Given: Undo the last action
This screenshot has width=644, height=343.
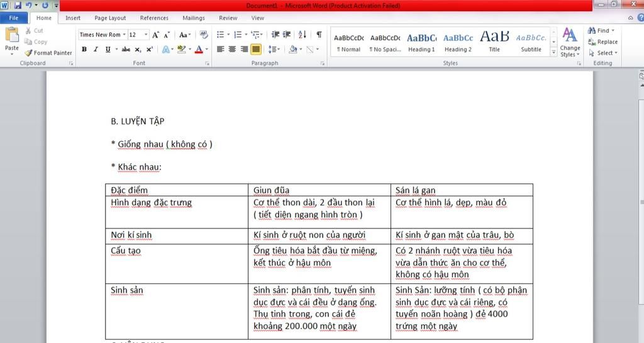Looking at the screenshot, I should pos(29,5).
